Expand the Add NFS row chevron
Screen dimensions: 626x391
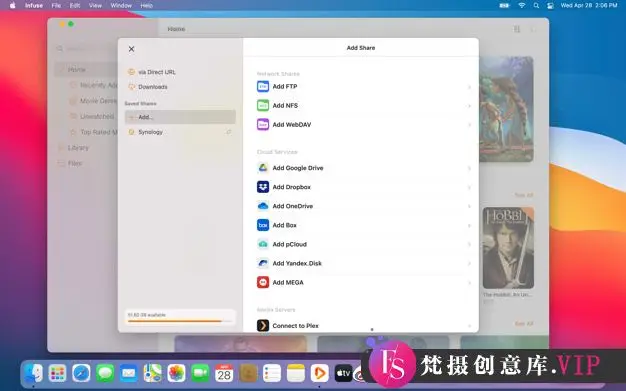pyautogui.click(x=470, y=106)
